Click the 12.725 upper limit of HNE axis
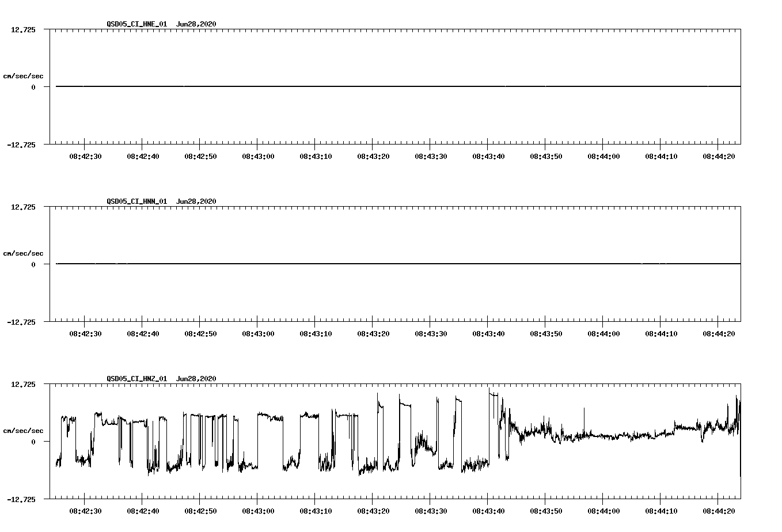Viewport: 782px width, 532px height. coord(23,30)
